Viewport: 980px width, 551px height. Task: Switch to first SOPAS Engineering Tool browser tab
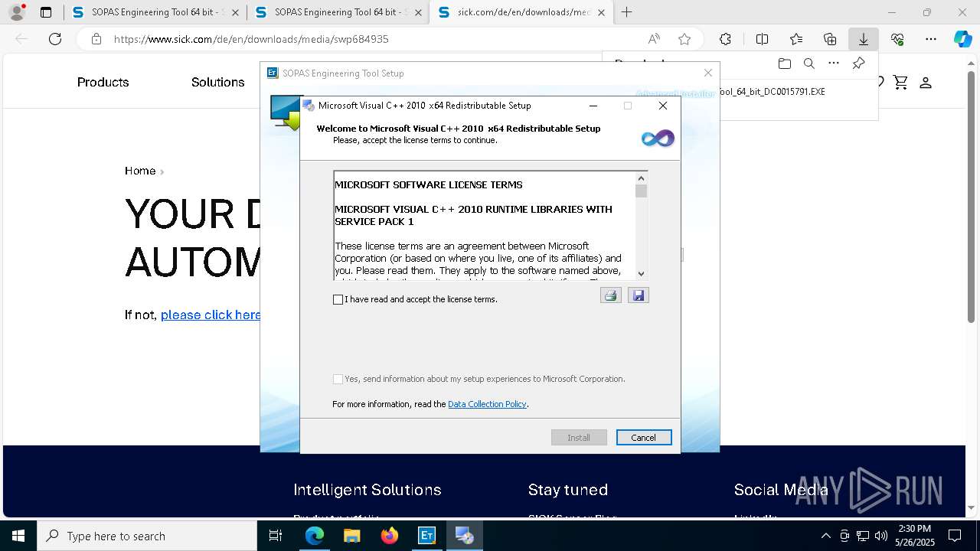(155, 12)
